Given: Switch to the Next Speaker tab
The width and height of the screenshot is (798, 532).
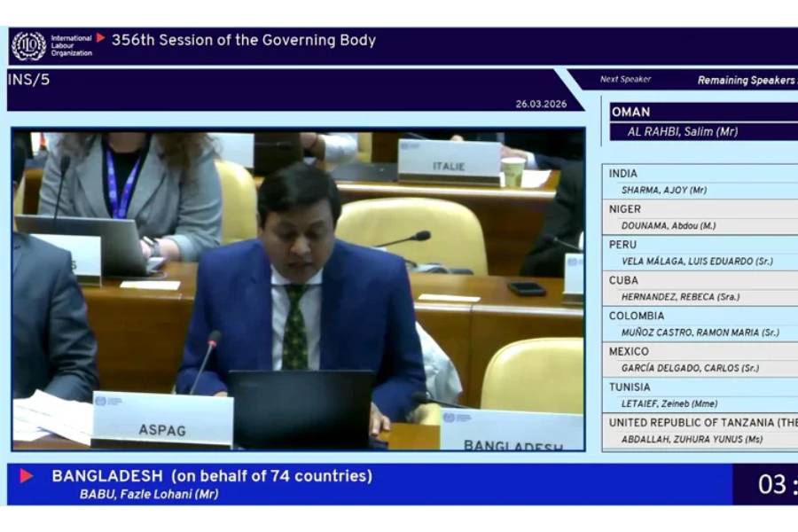Looking at the screenshot, I should (625, 80).
